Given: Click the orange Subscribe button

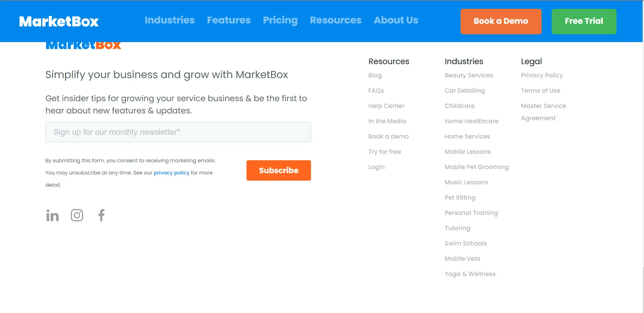Looking at the screenshot, I should (x=278, y=170).
